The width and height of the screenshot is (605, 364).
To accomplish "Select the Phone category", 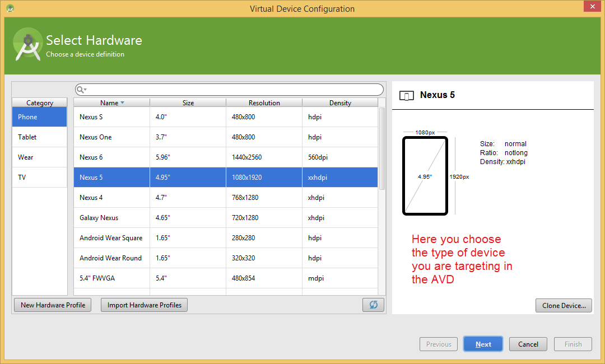I will point(39,117).
